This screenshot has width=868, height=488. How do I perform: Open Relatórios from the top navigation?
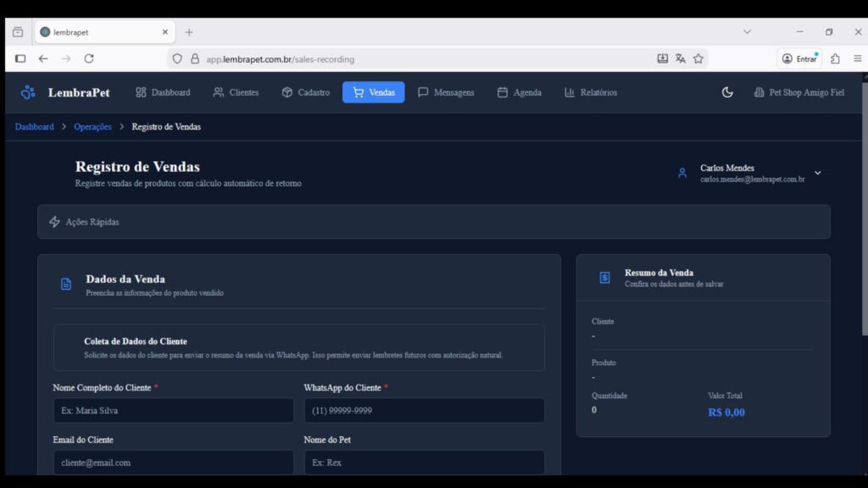click(590, 92)
